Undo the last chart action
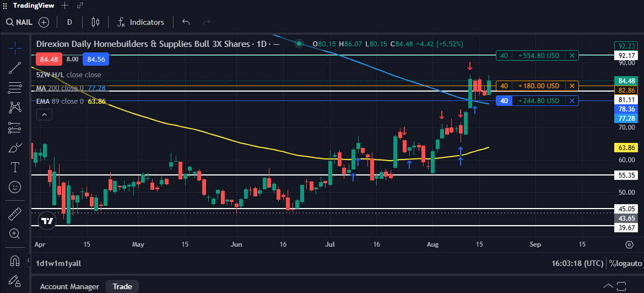This screenshot has width=644, height=293. [186, 22]
